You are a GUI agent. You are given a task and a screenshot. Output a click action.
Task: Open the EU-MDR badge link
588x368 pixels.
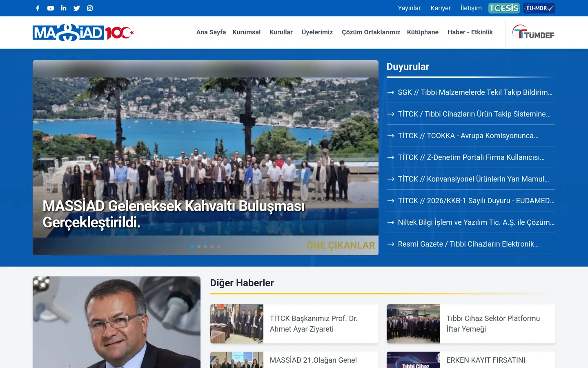539,8
